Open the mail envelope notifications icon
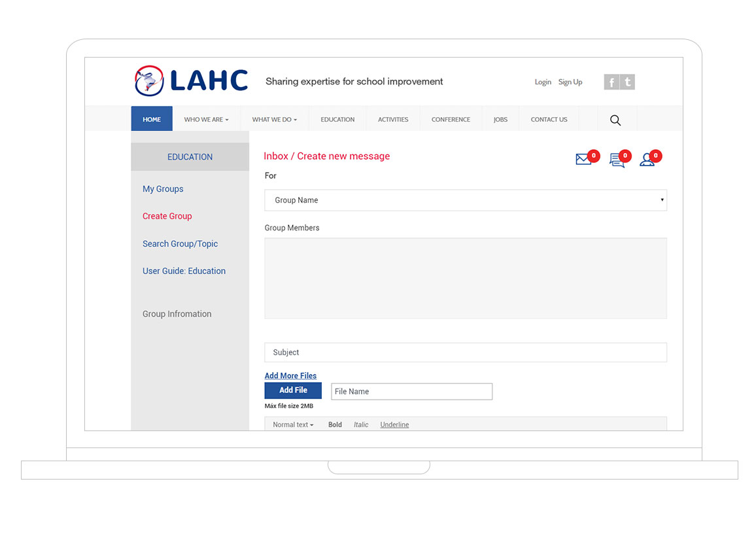 click(x=583, y=159)
